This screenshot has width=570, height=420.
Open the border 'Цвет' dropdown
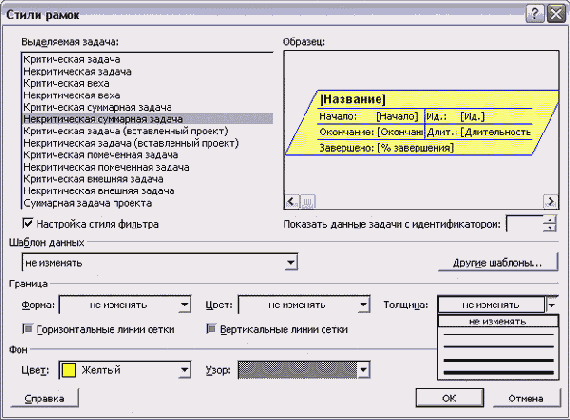(x=363, y=304)
